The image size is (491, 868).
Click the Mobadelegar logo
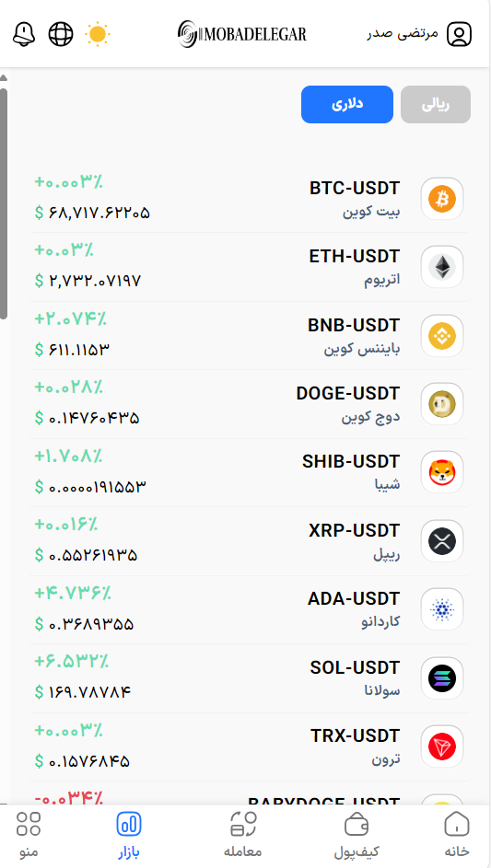(x=242, y=34)
